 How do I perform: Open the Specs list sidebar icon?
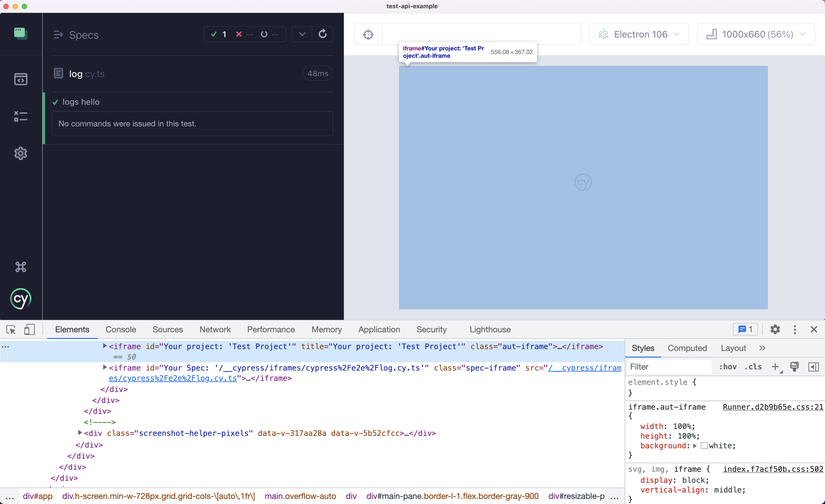(x=21, y=79)
